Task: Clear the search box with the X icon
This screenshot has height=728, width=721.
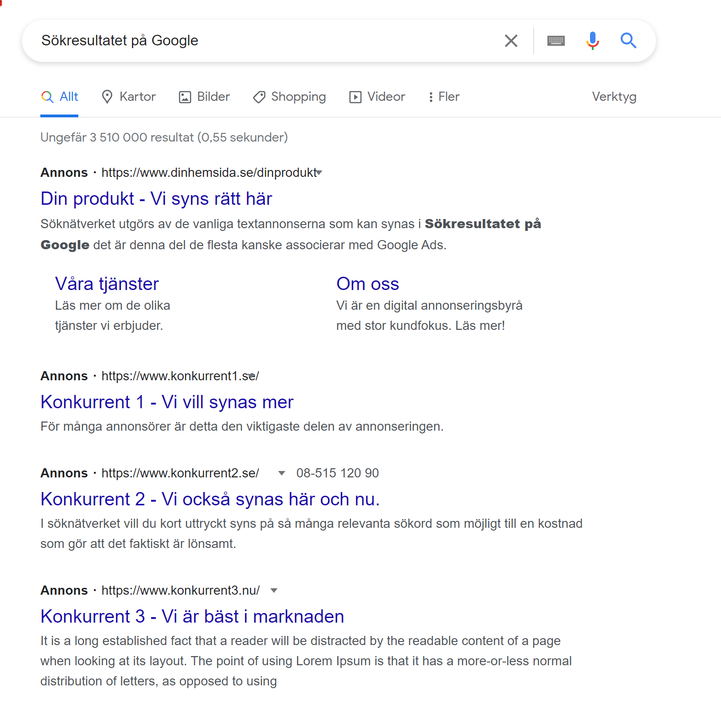Action: (511, 41)
